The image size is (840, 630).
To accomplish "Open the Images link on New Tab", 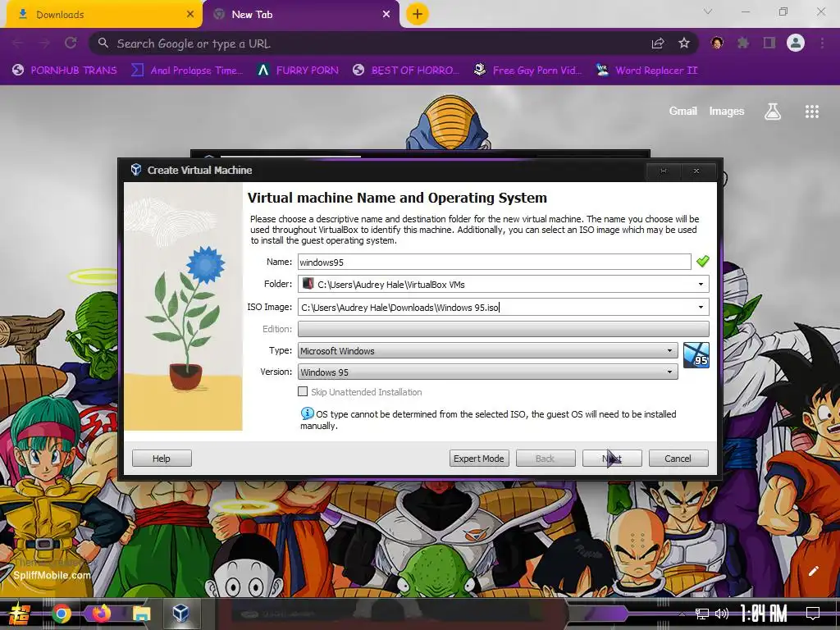I will [727, 111].
